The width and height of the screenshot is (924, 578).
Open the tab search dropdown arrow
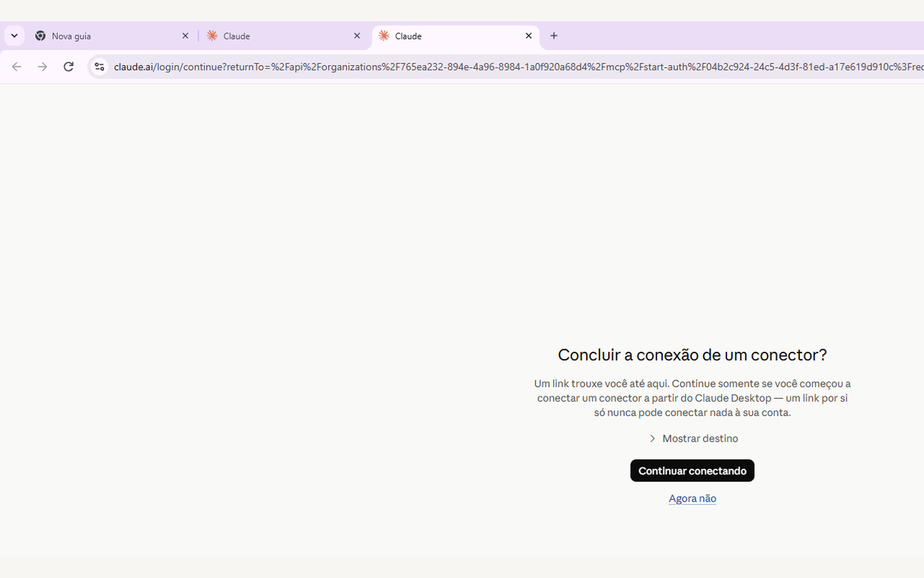pos(14,36)
